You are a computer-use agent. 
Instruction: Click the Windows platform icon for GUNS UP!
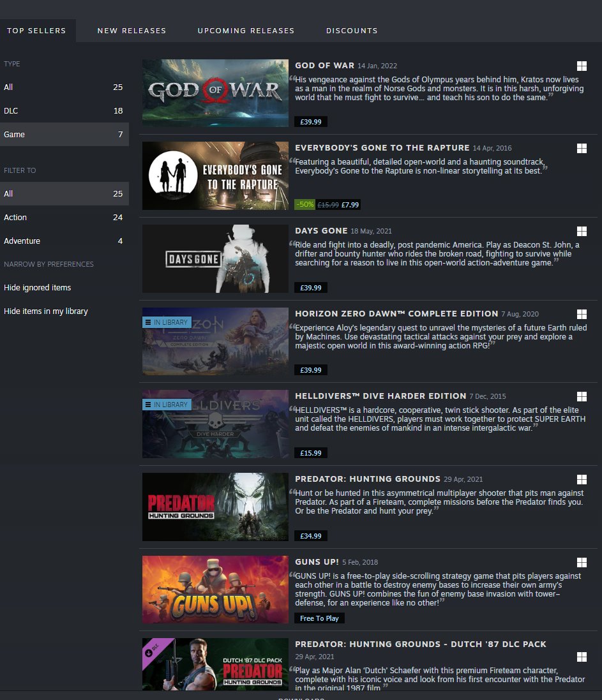582,562
